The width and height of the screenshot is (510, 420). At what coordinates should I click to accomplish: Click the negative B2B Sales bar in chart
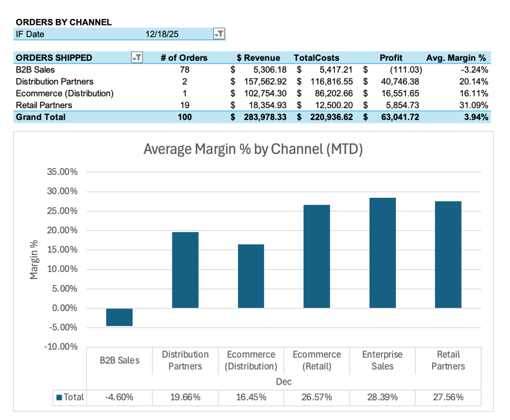(x=120, y=317)
